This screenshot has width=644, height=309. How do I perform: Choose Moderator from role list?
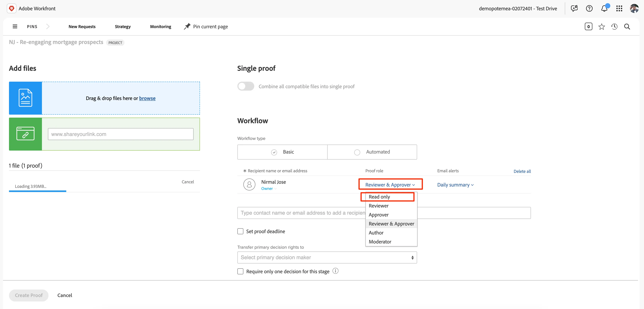pos(391,242)
